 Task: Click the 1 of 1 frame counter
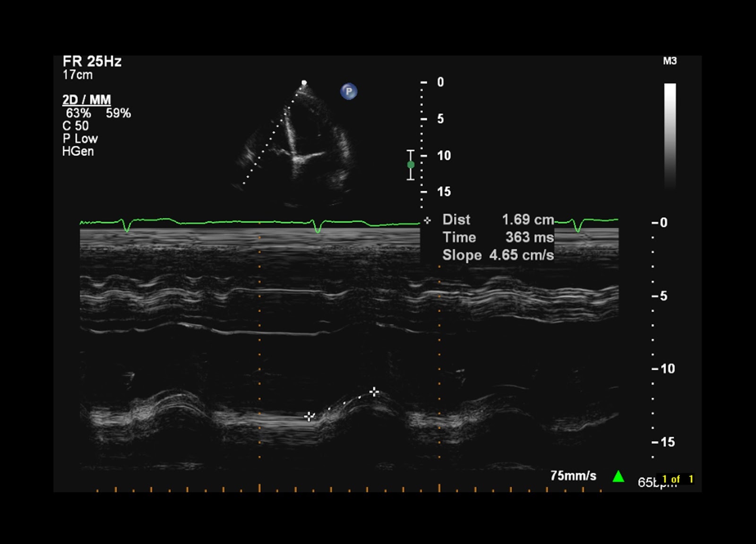point(677,479)
